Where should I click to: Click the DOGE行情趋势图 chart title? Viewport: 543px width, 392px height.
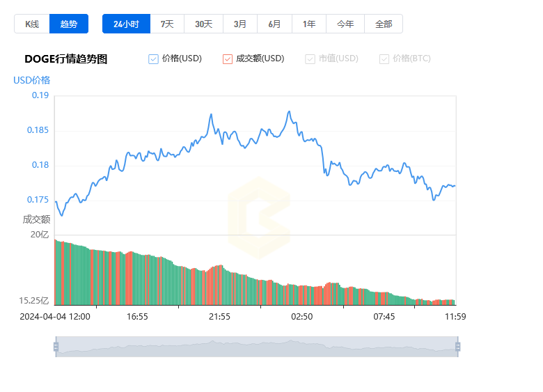(x=66, y=59)
